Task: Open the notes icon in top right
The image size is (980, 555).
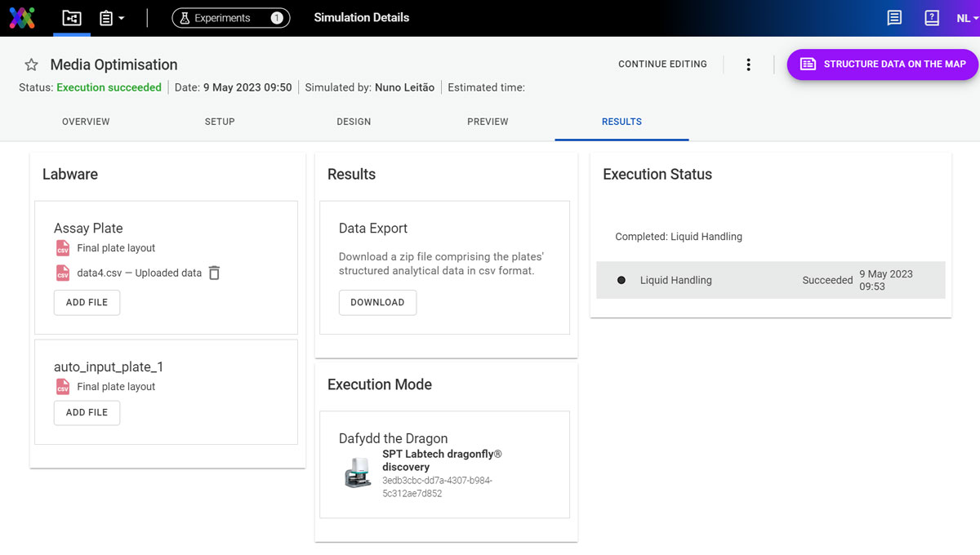Action: click(894, 18)
